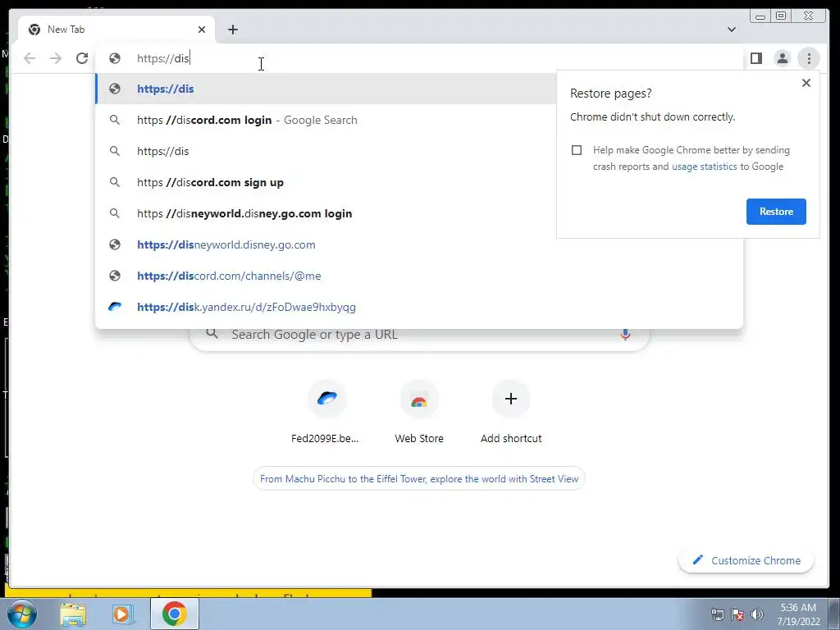The width and height of the screenshot is (840, 630).
Task: Open the profile avatar icon
Action: click(782, 58)
